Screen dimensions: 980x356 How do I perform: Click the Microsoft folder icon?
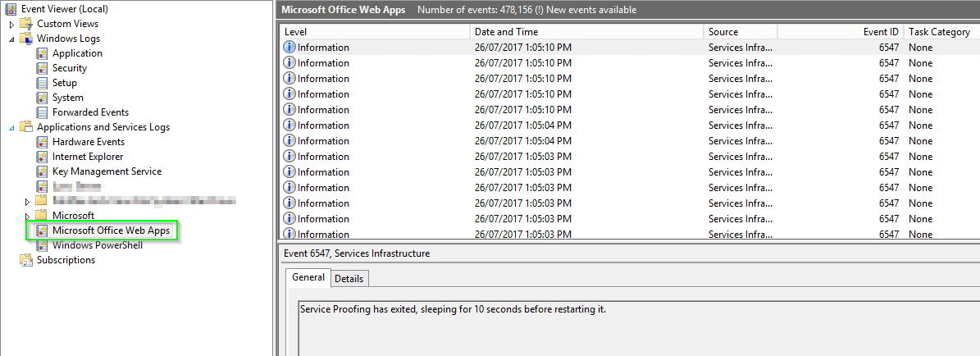42,216
